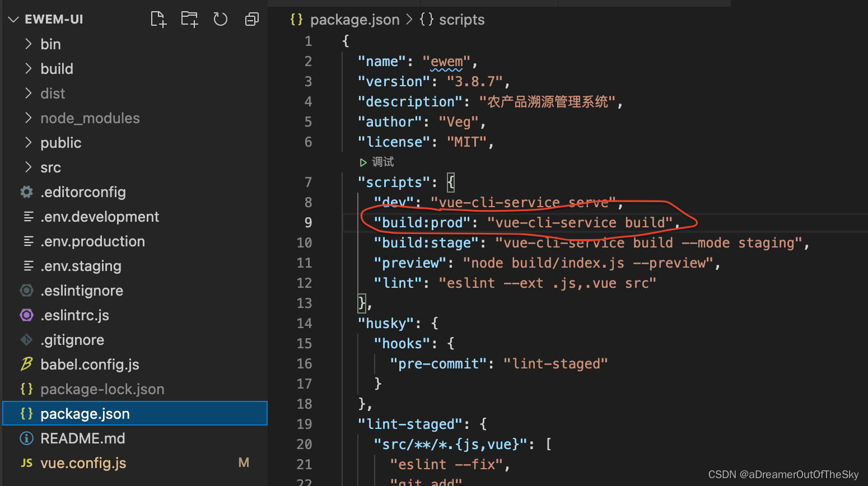868x486 pixels.
Task: Click the purple ESLint icon beside .eslintrc.js
Action: point(26,315)
